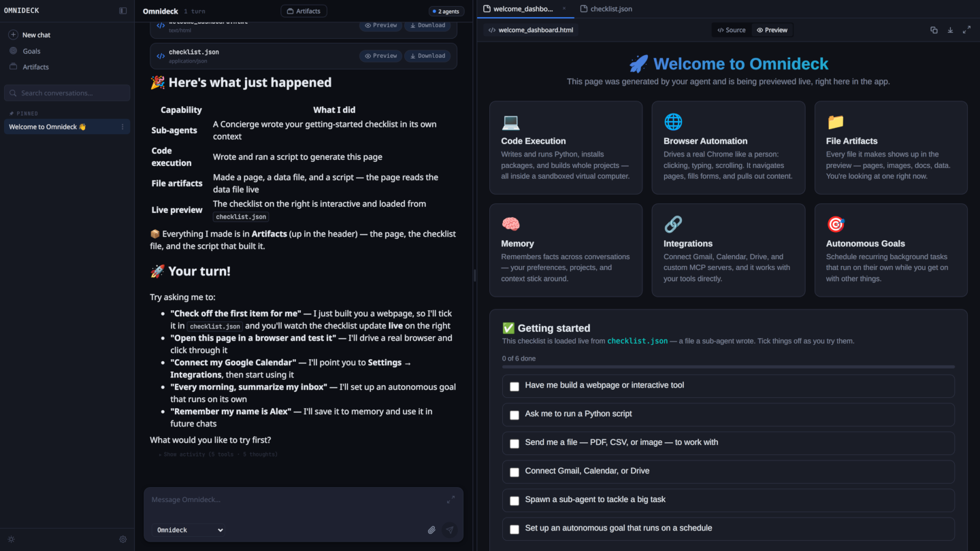Click the 'Autonomous Goals' card title
This screenshot has width=980, height=551.
click(866, 243)
